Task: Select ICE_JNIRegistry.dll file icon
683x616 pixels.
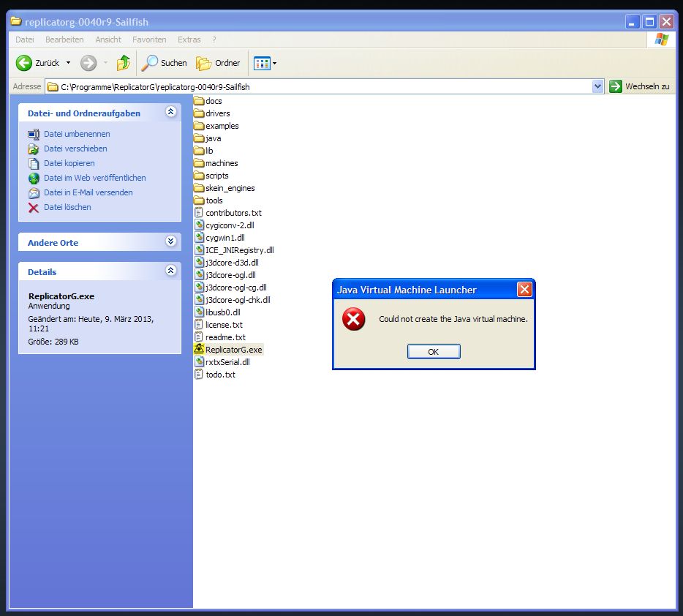Action: click(x=199, y=250)
